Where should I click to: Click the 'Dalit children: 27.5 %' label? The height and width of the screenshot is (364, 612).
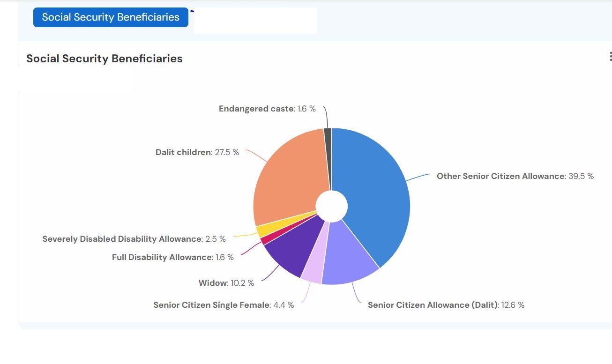pyautogui.click(x=197, y=152)
